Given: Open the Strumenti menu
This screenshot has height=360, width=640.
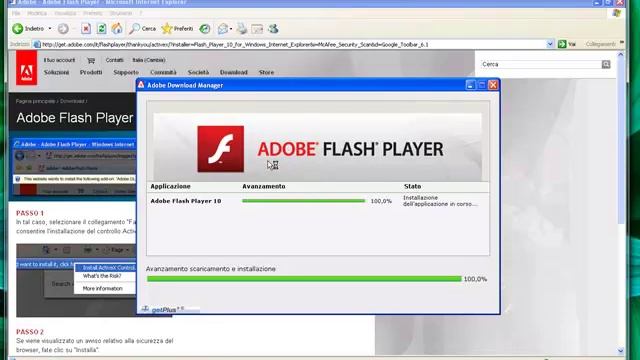Looking at the screenshot, I should tap(121, 13).
